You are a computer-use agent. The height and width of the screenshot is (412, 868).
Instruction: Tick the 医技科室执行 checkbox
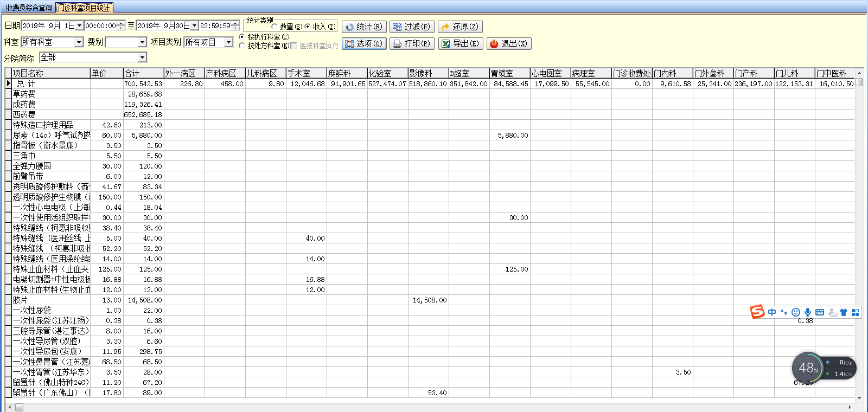click(294, 46)
